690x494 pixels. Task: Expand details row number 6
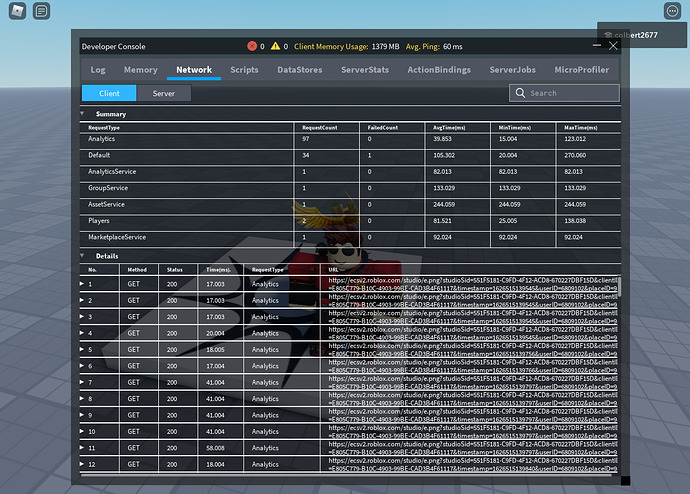click(x=82, y=366)
